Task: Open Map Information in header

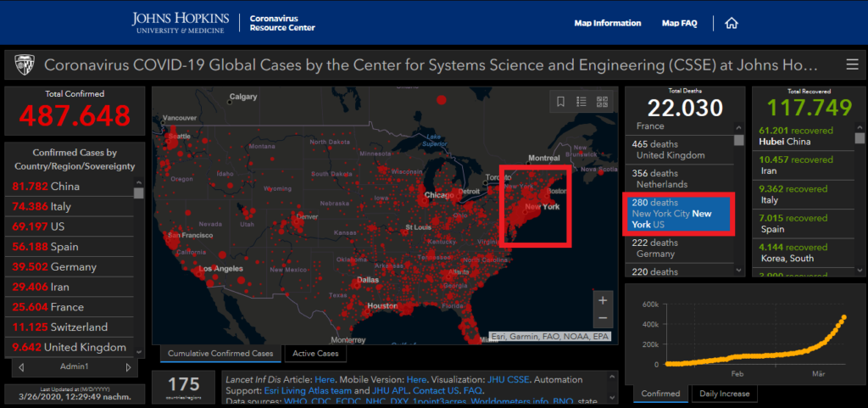Action: 607,23
